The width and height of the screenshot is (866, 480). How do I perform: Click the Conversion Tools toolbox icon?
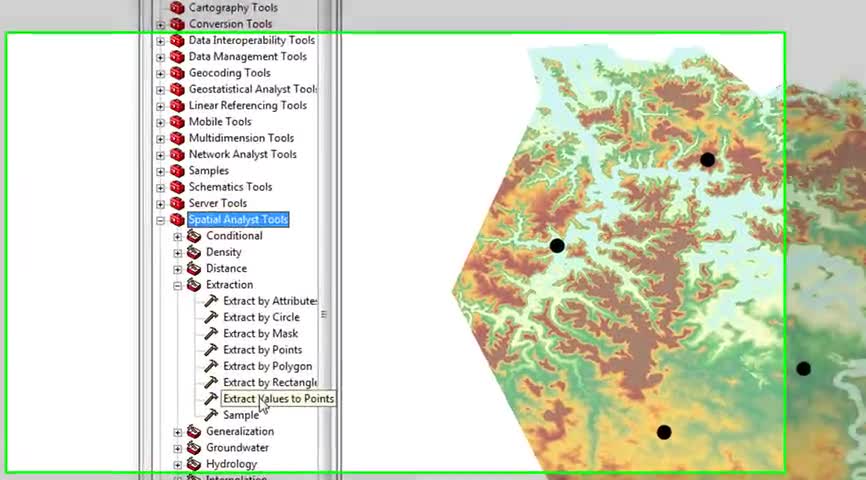coord(177,24)
